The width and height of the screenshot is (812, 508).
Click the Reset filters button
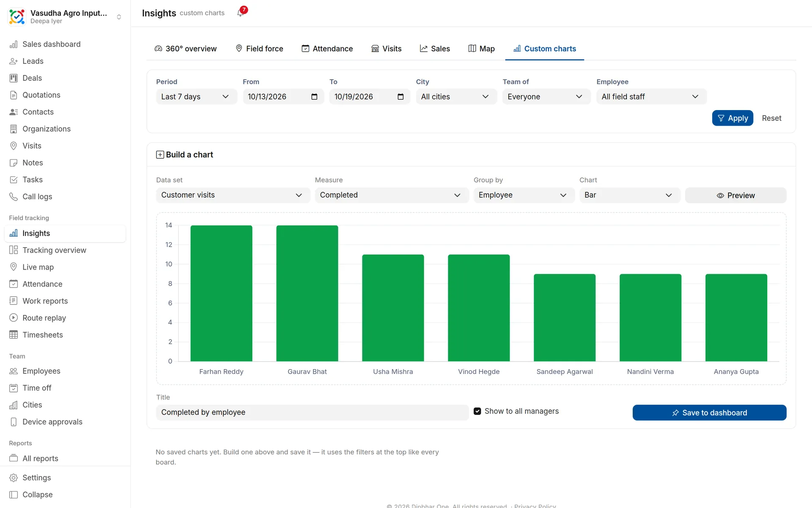pos(771,118)
